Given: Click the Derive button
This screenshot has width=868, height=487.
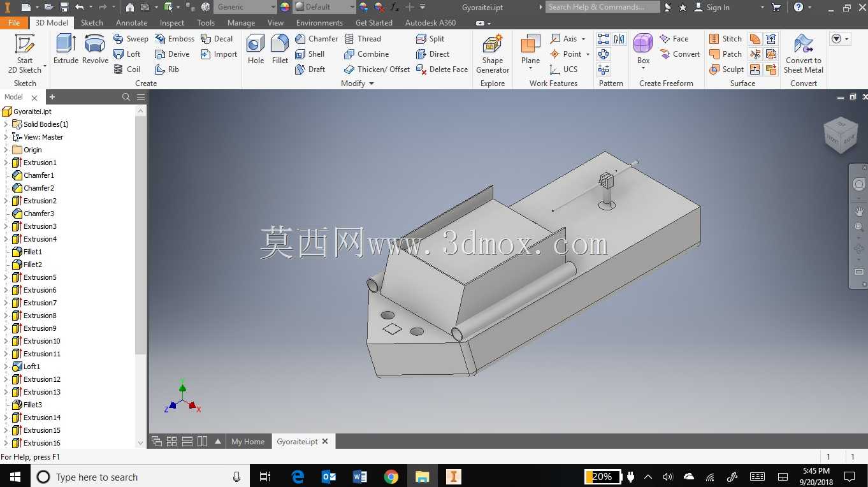Looking at the screenshot, I should pos(172,54).
